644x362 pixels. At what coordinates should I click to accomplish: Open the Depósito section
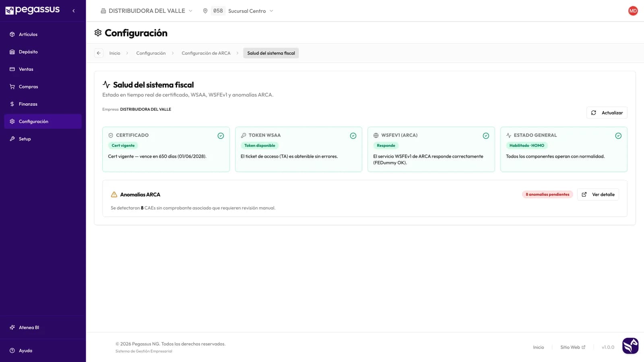[x=43, y=52]
